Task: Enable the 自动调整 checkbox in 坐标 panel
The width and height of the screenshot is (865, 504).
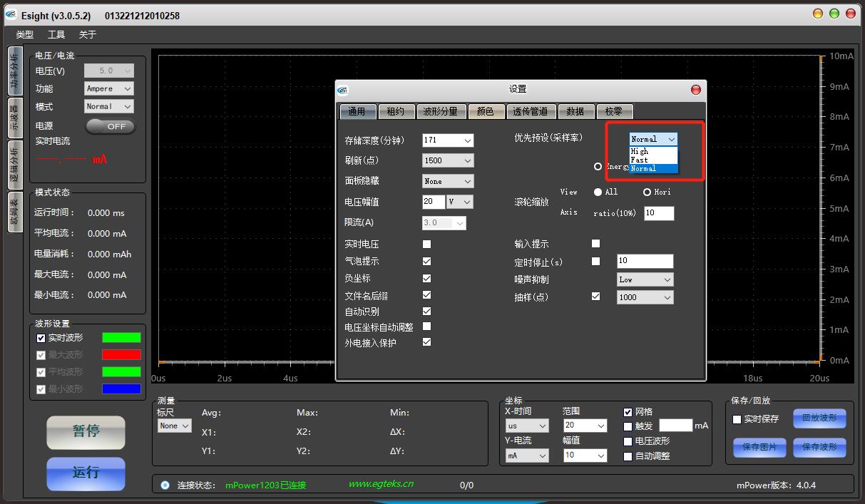Action: click(628, 456)
